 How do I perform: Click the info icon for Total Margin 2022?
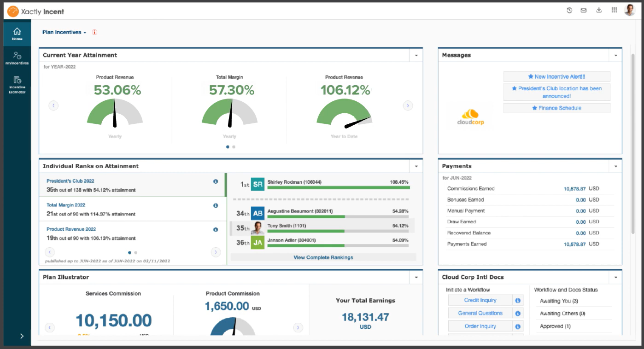[x=216, y=205]
